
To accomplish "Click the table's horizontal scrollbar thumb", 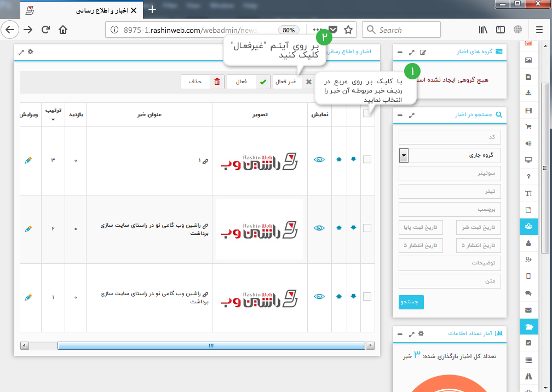I will coord(211,345).
